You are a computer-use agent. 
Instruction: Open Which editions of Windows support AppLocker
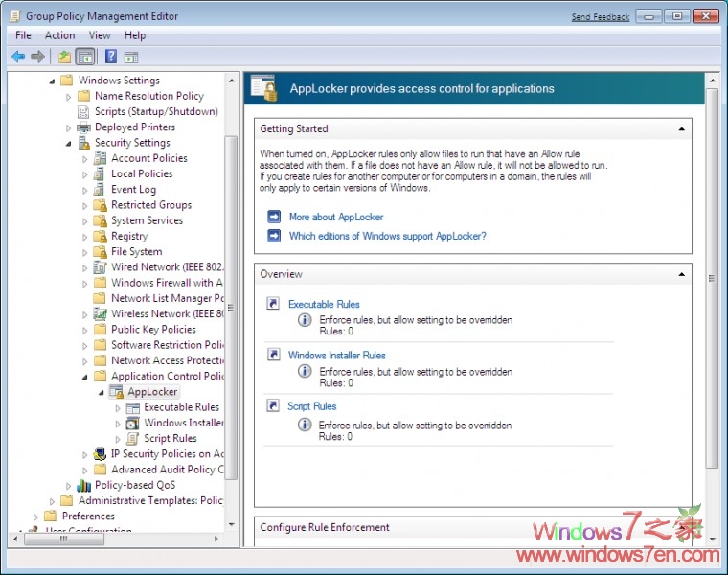[x=388, y=236]
